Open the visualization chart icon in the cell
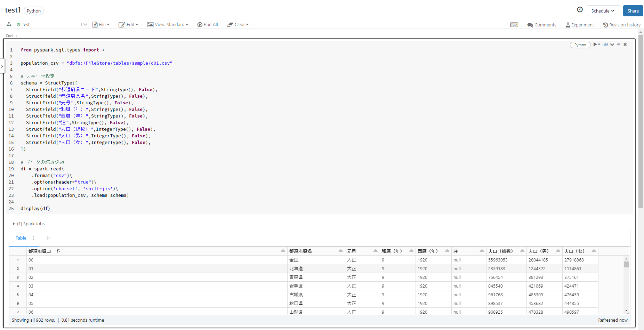This screenshot has height=330, width=644. (605, 45)
